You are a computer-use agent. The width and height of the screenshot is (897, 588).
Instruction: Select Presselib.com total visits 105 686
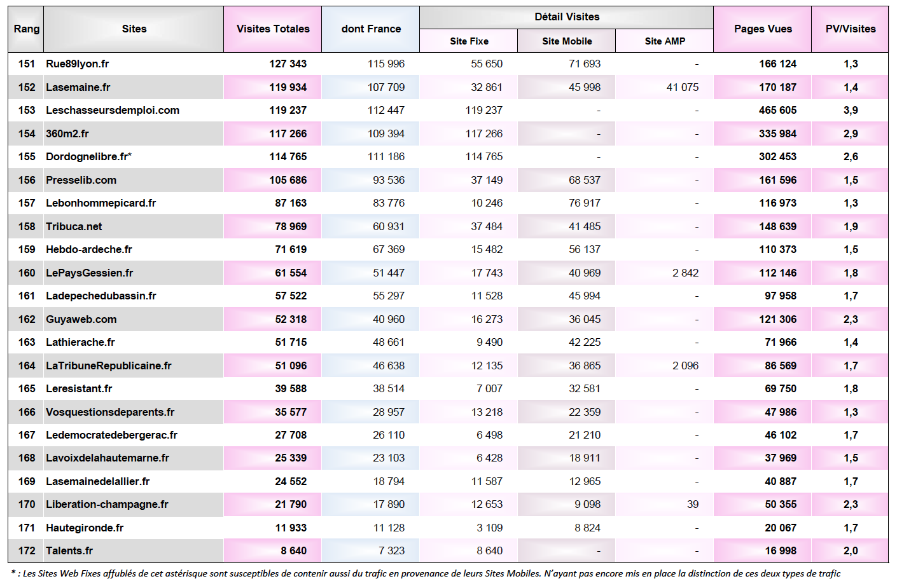pos(288,181)
